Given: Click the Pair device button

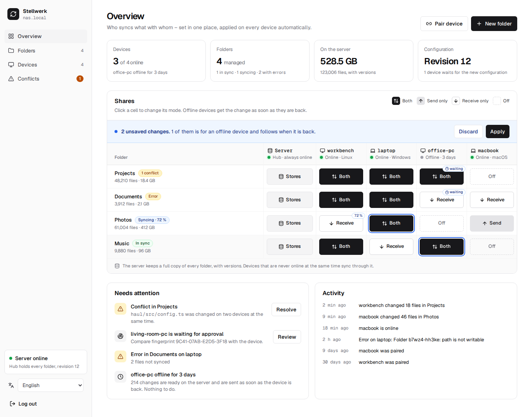Looking at the screenshot, I should pos(444,24).
